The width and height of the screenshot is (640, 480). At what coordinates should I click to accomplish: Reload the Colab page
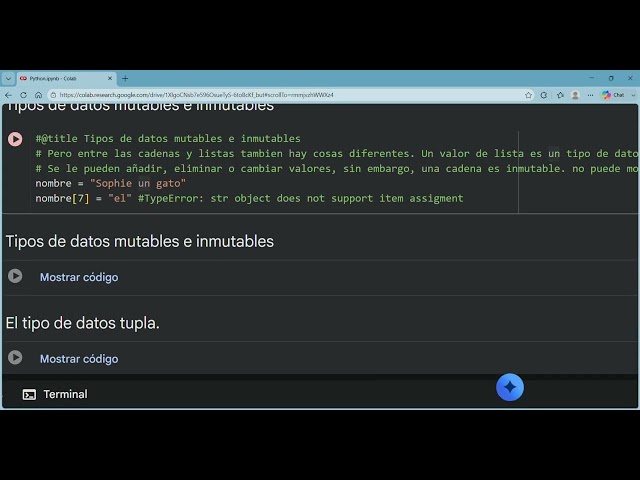point(23,95)
